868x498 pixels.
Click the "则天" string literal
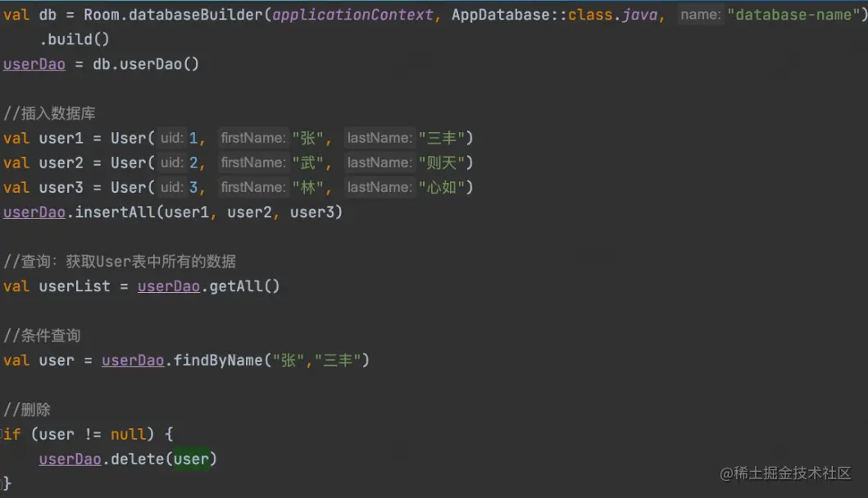(442, 163)
